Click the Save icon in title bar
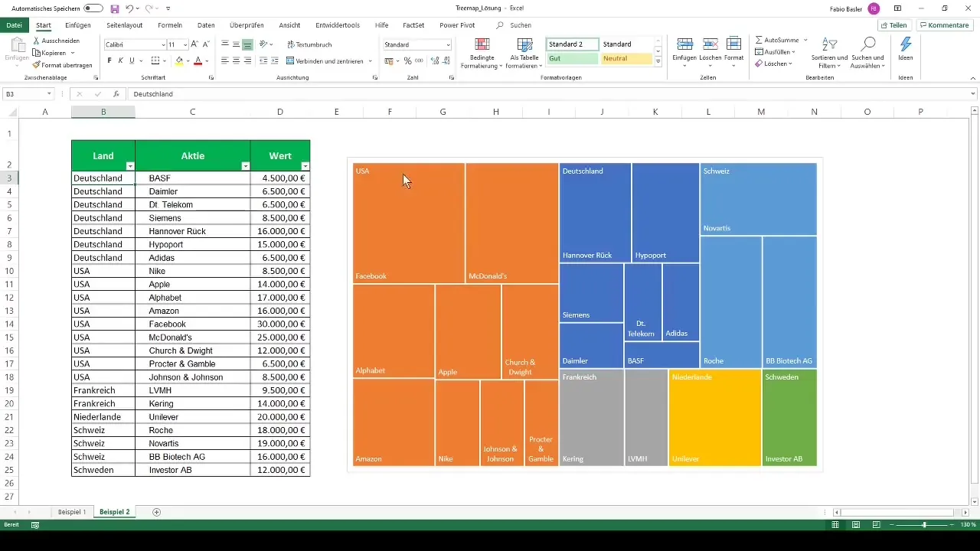This screenshot has height=551, width=980. click(x=114, y=8)
